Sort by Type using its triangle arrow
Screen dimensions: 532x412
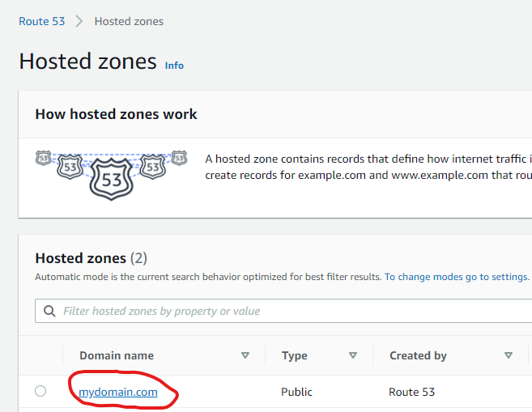(x=353, y=355)
